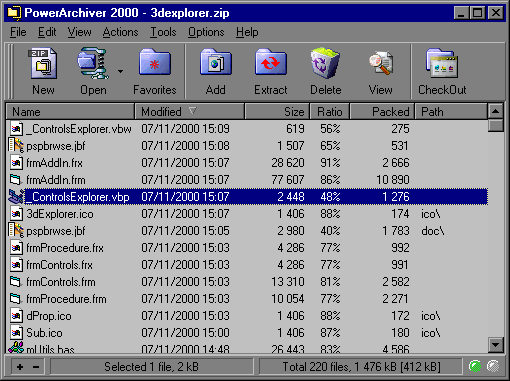Screen dimensions: 510x381
Task: Open the Options menu
Action: (x=206, y=32)
